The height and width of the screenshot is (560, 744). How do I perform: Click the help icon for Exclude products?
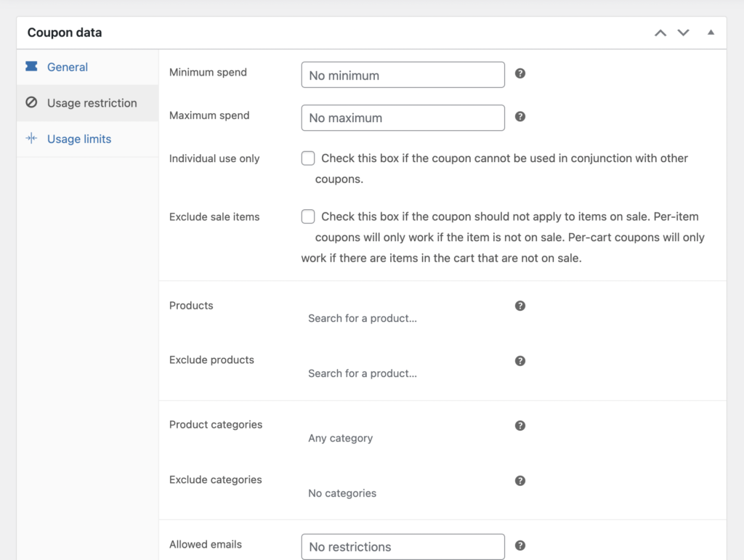pos(520,361)
